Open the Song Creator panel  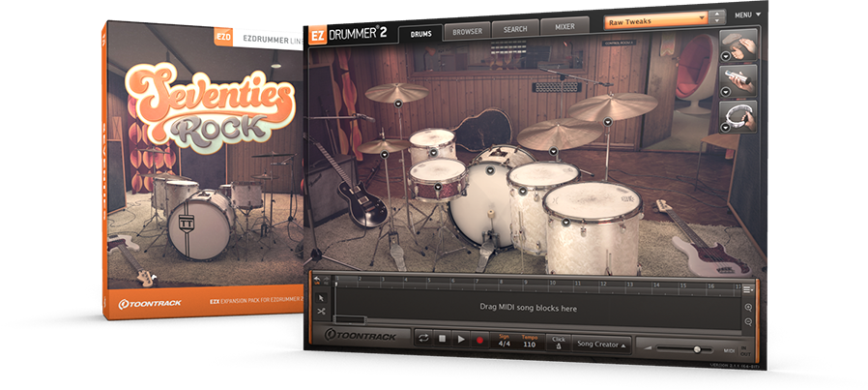coord(602,345)
